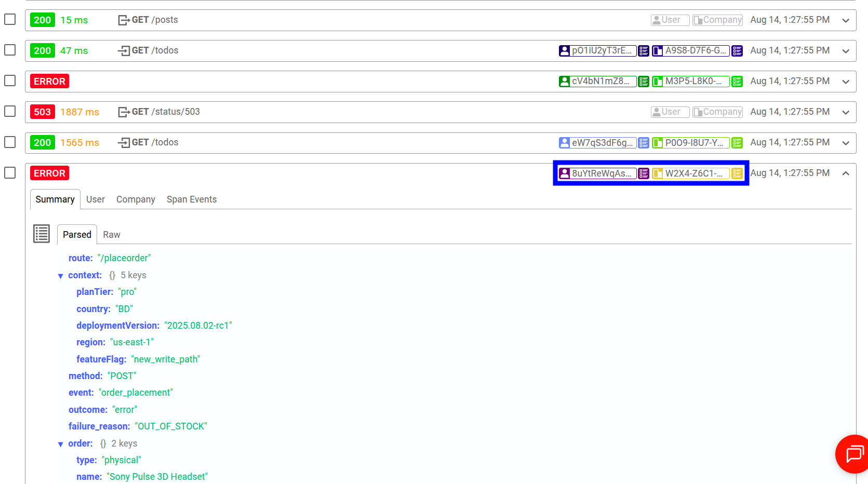Check the checkbox for the GET /posts request

click(9, 19)
